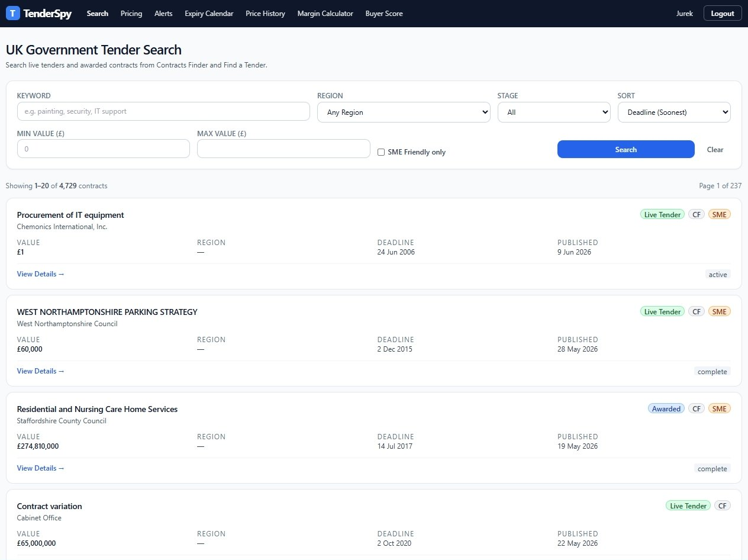Open the Sort dropdown showing Deadline (Soonest)

coord(674,112)
